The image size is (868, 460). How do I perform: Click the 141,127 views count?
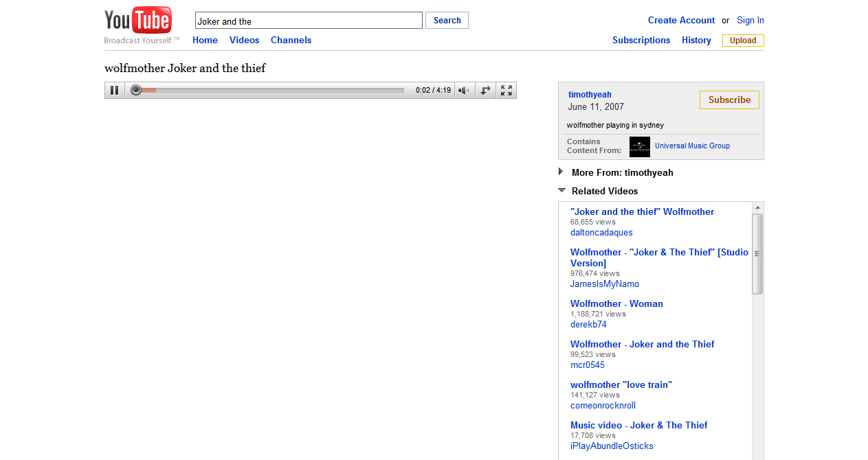(595, 395)
